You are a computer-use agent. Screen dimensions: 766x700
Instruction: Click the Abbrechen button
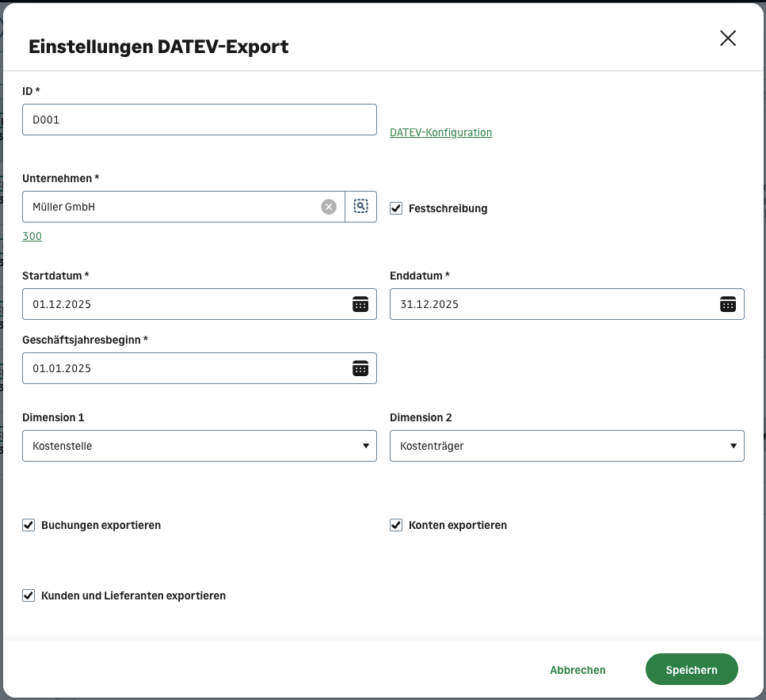click(x=577, y=669)
